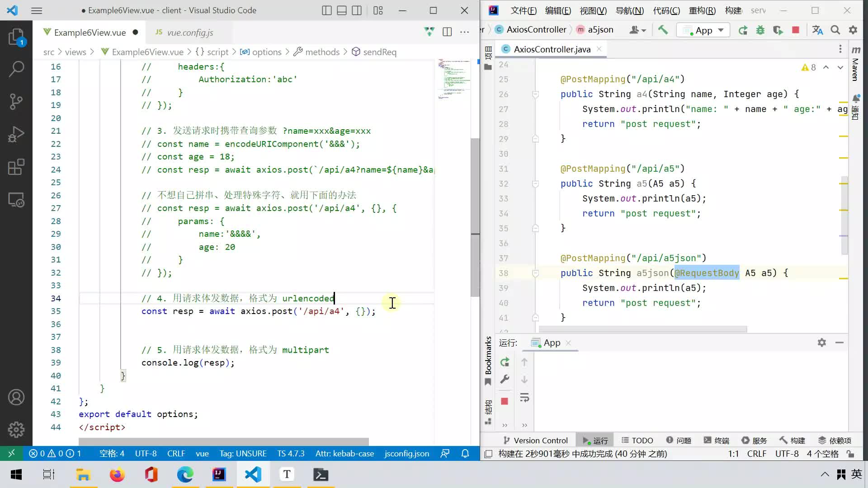Screen dimensions: 868x488
Task: Open the user account dropdown in IntelliJ
Action: 637,30
